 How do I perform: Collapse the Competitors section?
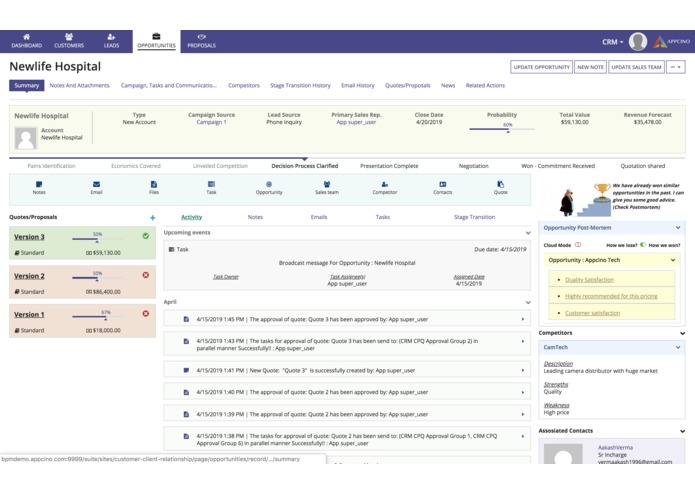coord(682,333)
